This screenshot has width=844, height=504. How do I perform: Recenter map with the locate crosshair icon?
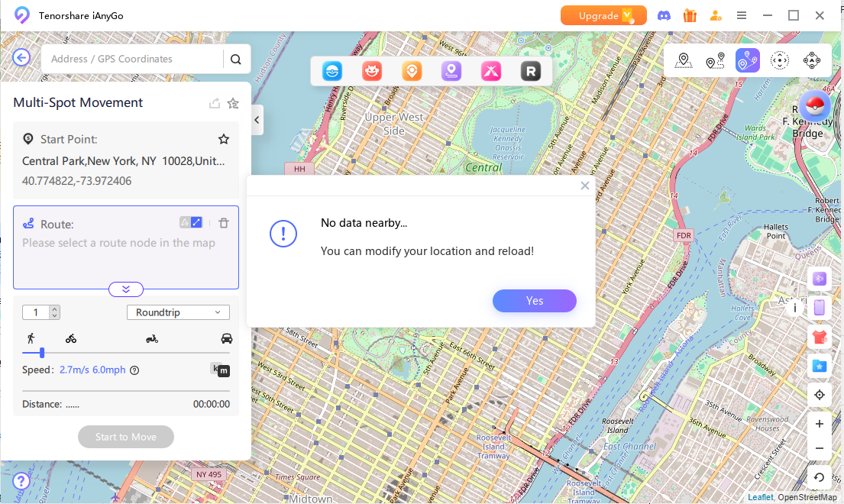pos(819,395)
